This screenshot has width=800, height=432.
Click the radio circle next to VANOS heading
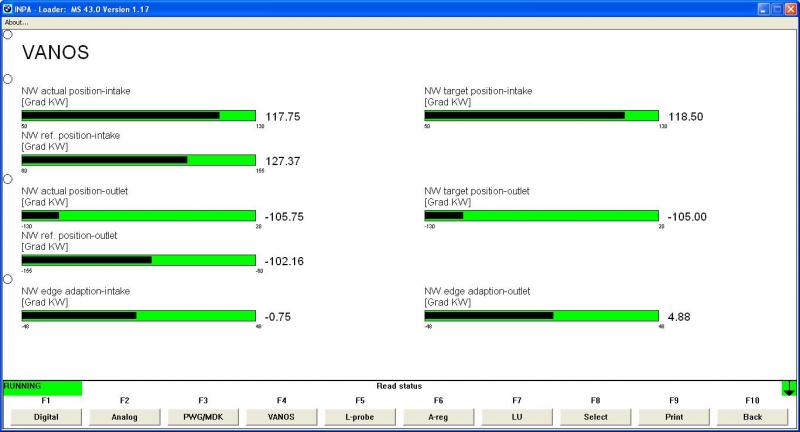pos(8,34)
